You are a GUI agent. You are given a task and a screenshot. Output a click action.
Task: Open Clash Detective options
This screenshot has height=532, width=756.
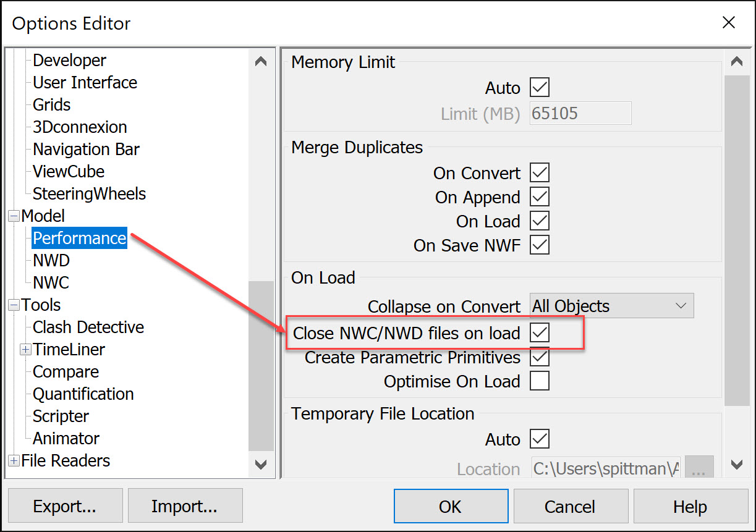click(x=88, y=327)
